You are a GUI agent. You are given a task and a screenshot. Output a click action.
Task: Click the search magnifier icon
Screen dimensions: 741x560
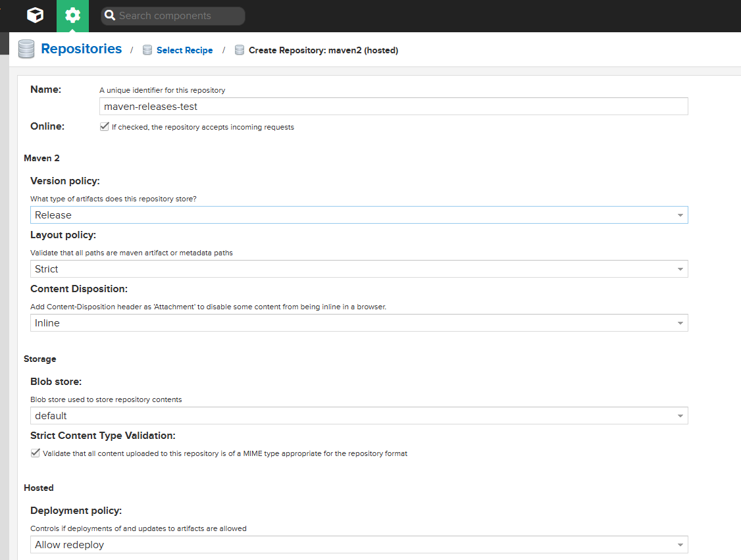tap(110, 15)
